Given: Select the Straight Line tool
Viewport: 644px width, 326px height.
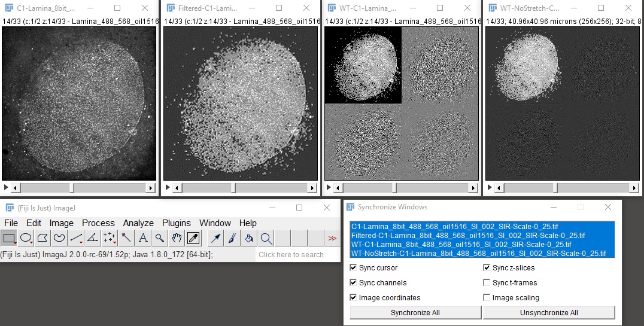Looking at the screenshot, I should tap(76, 237).
